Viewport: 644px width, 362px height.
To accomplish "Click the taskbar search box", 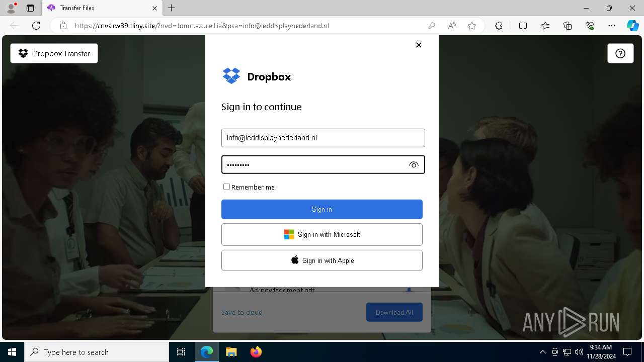I will pyautogui.click(x=97, y=352).
